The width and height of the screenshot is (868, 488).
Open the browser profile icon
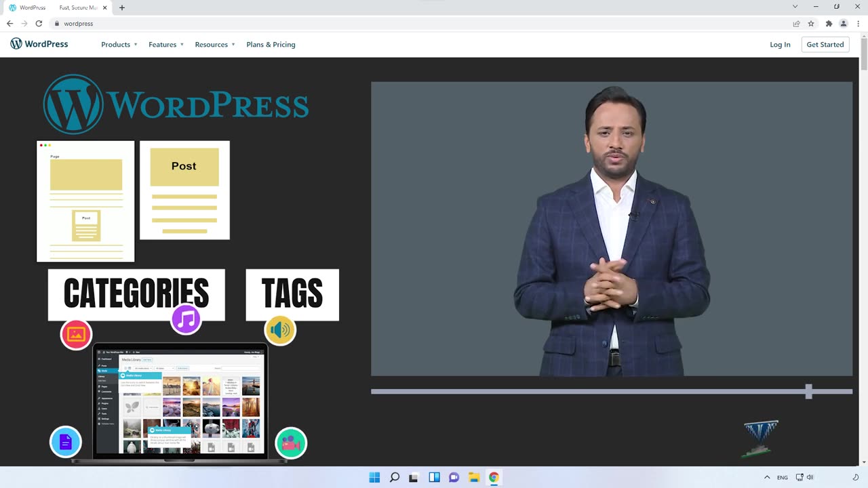pos(844,24)
